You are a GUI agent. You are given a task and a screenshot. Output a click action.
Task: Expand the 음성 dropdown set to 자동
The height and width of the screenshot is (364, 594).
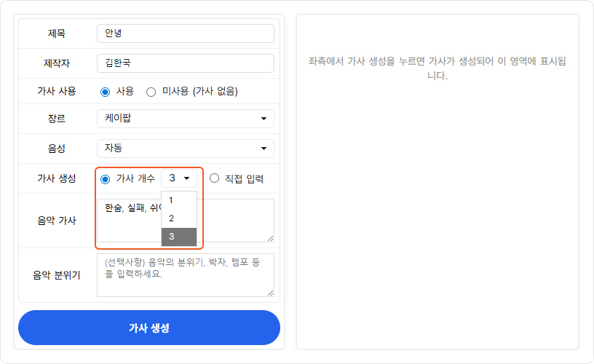point(185,149)
